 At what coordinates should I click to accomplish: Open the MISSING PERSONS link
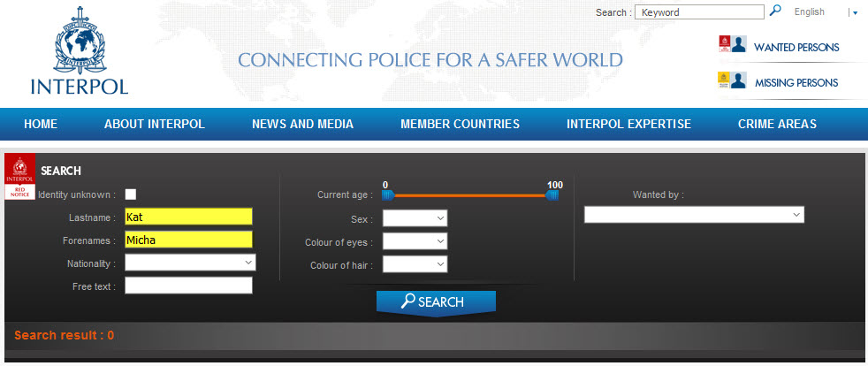[x=796, y=83]
